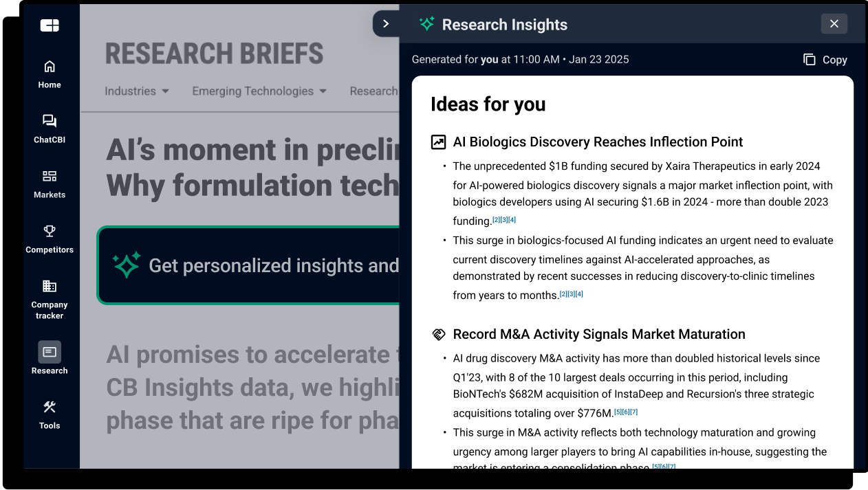Viewport: 868px width, 490px height.
Task: Open the Competitors panel
Action: click(x=49, y=239)
